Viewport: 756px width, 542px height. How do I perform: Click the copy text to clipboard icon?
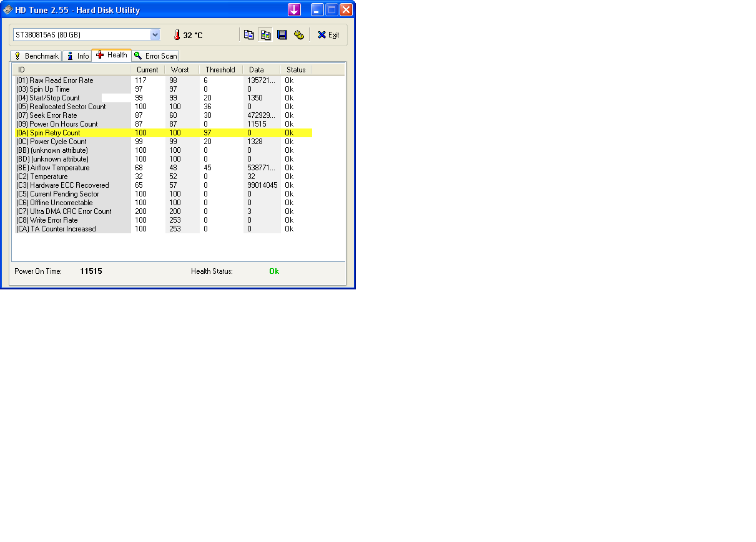tap(248, 35)
